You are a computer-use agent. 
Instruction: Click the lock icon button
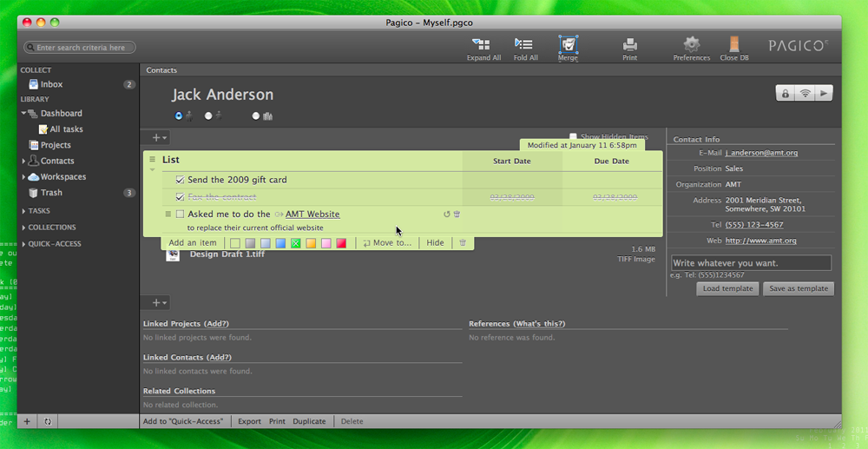pyautogui.click(x=786, y=93)
